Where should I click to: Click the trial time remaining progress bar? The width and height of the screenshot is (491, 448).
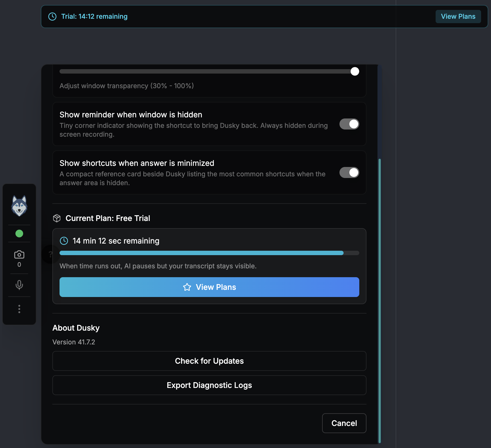[209, 253]
